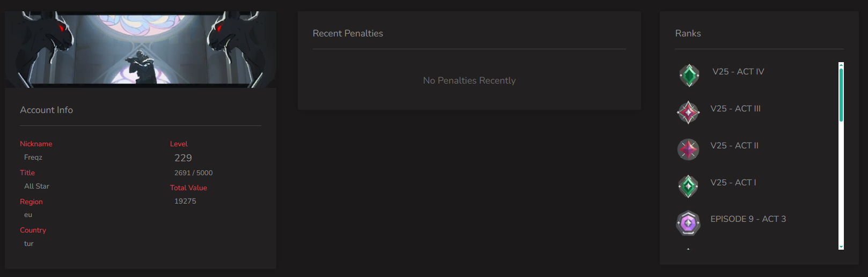Image resolution: width=868 pixels, height=277 pixels.
Task: Click the Ranks scrollbar down arrow
Action: (841, 247)
